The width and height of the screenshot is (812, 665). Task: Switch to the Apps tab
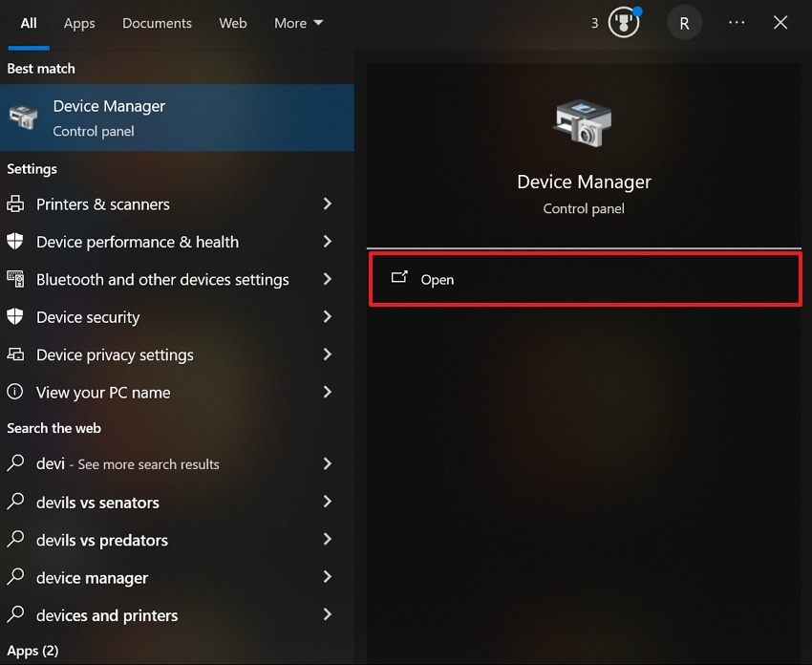79,22
